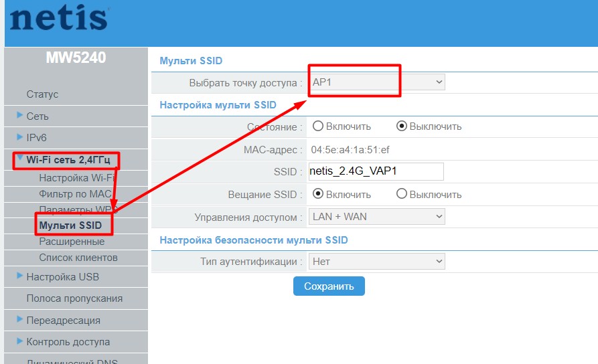Screen dimensions: 598x364
Task: Collapse the Wi-Fi сеть 2,4ГГц section
Action: (x=68, y=160)
